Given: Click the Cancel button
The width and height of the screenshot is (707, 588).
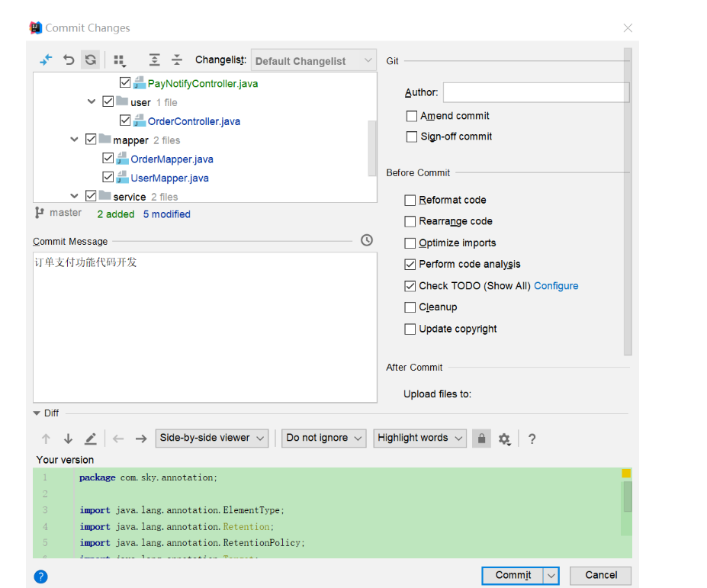Looking at the screenshot, I should click(x=600, y=575).
